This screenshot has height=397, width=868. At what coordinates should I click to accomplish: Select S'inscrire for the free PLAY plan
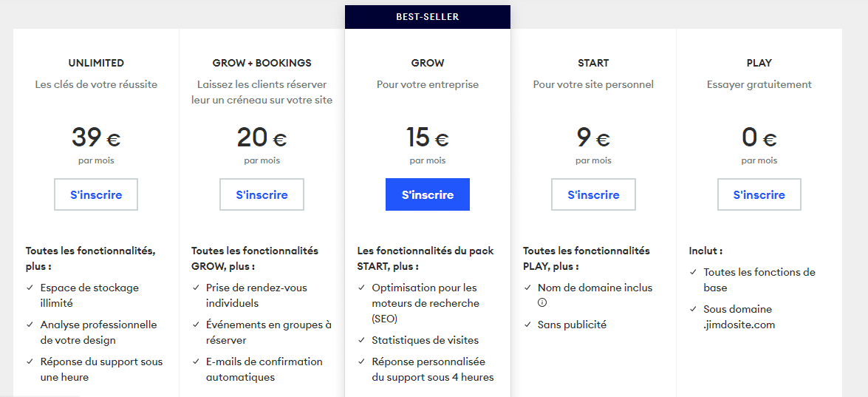[759, 194]
